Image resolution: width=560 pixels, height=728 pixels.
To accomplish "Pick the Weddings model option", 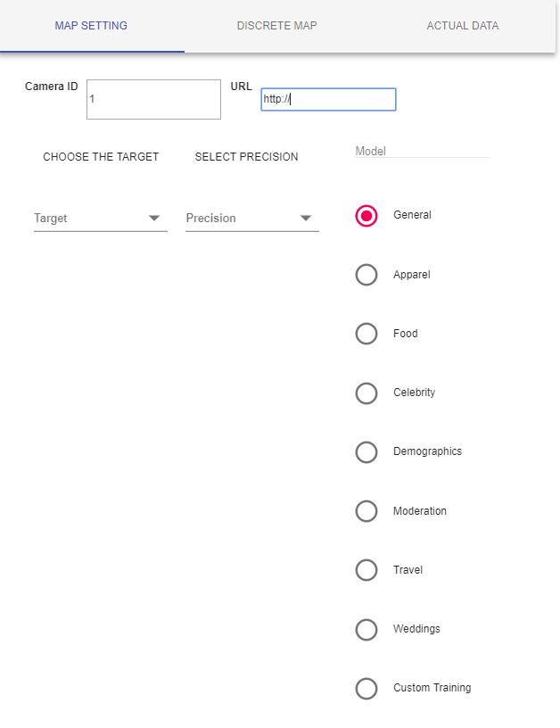I will [x=366, y=630].
